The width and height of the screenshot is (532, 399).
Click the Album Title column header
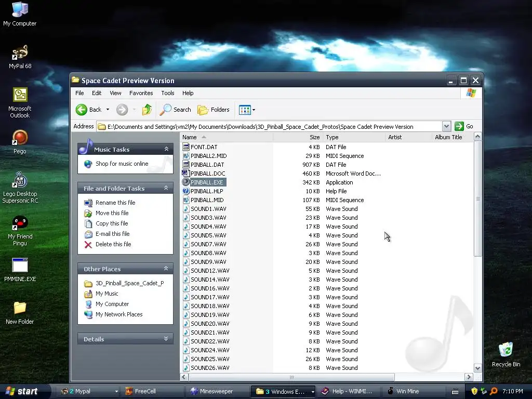453,137
